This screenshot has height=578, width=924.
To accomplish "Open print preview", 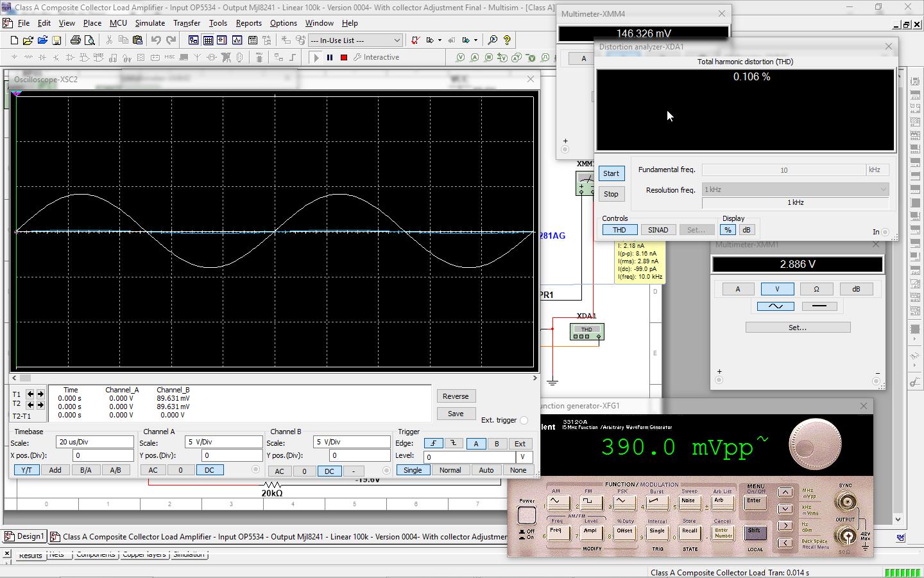I will (90, 40).
